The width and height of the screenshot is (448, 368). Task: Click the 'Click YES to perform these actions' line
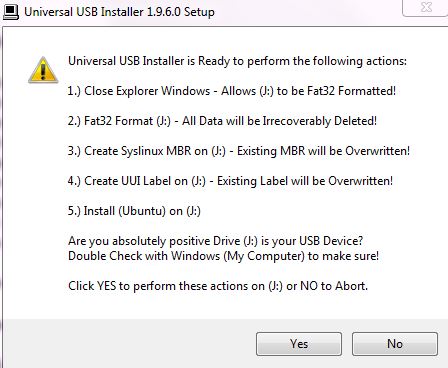pyautogui.click(x=218, y=286)
